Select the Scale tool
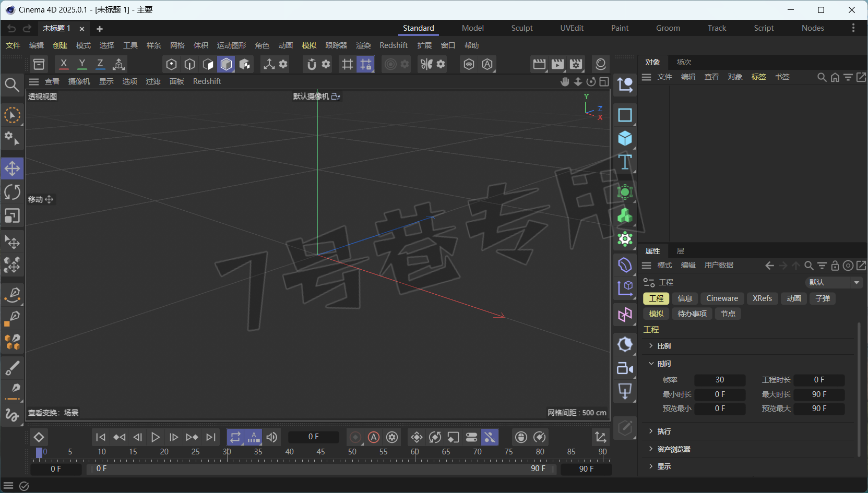Screen dimensions: 868x493 pyautogui.click(x=12, y=215)
